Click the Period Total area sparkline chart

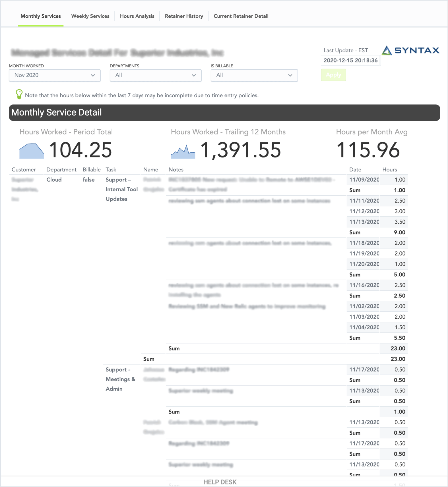click(x=31, y=151)
